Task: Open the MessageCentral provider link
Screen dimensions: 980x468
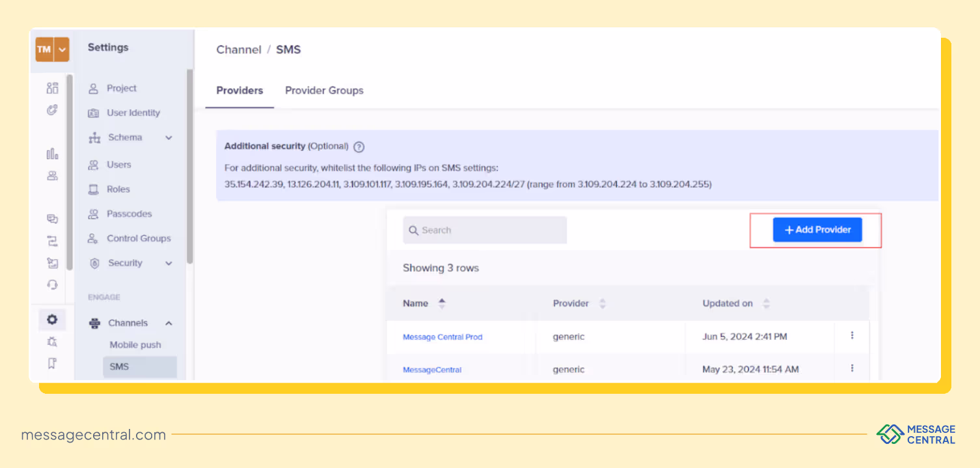Action: pyautogui.click(x=432, y=370)
